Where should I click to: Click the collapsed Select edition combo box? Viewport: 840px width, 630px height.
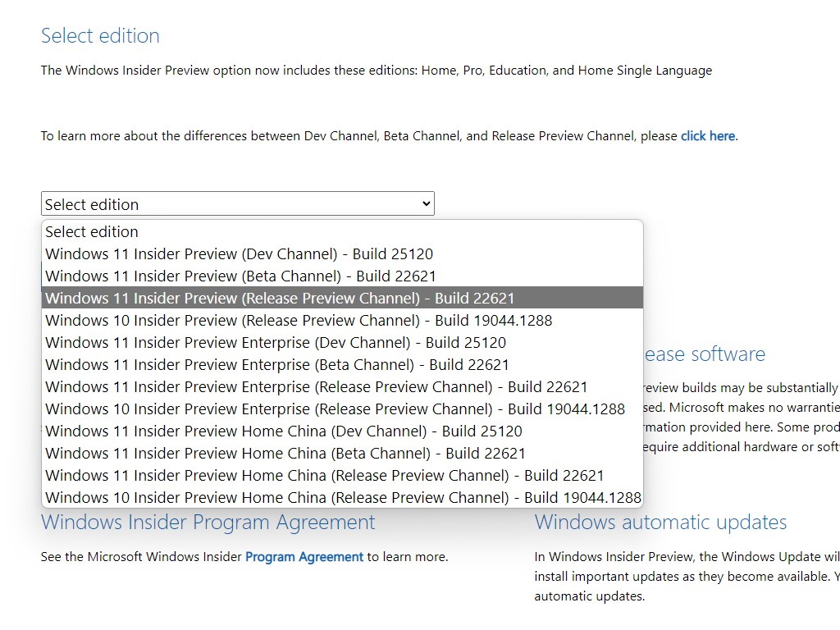pos(237,203)
